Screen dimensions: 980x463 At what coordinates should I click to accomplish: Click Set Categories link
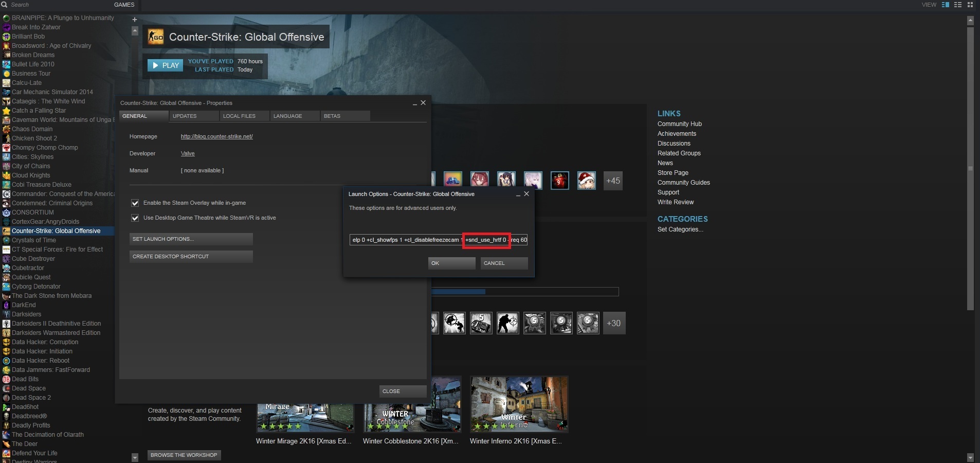tap(680, 229)
